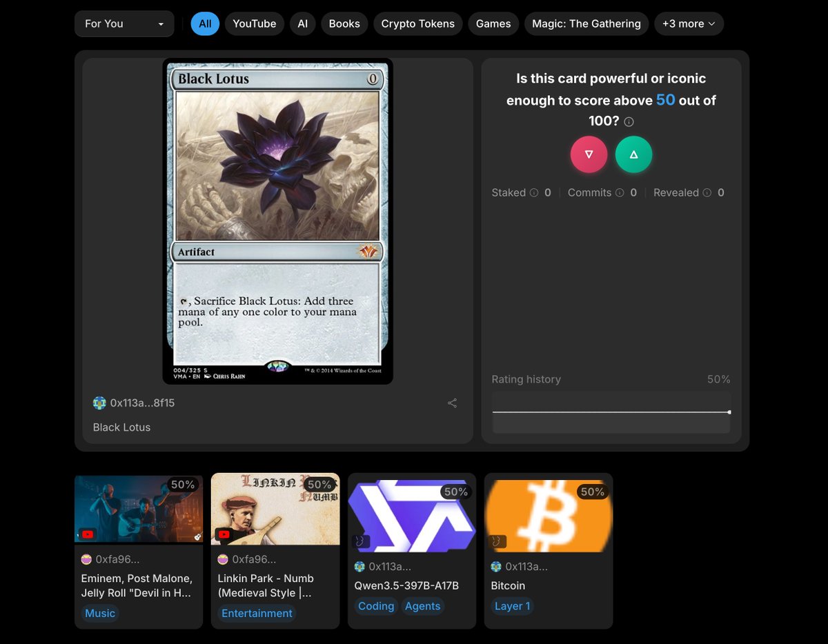Select the Agents tag
828x644 pixels.
tap(422, 606)
